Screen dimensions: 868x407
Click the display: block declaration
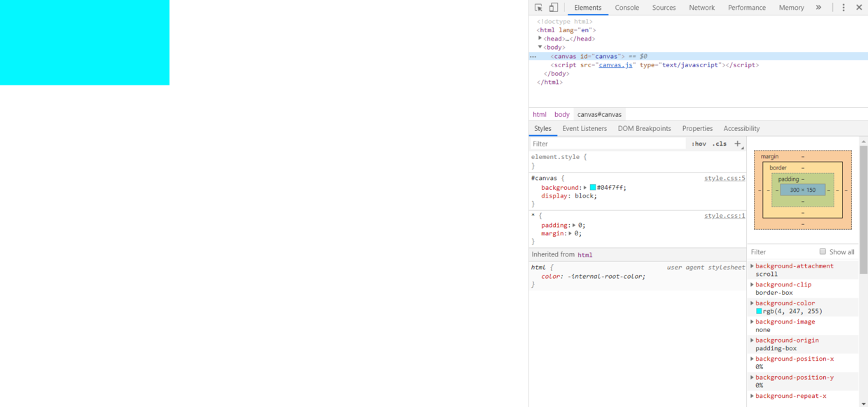[x=569, y=196]
